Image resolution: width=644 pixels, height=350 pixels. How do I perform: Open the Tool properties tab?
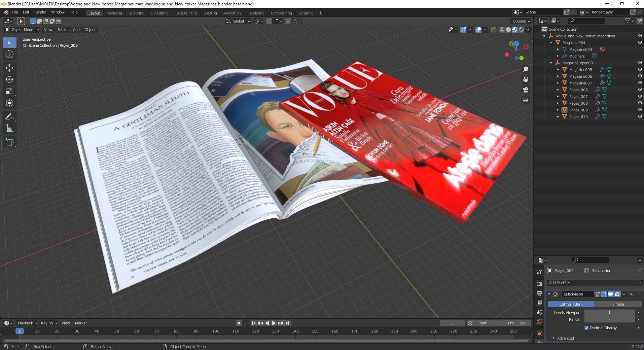click(539, 272)
